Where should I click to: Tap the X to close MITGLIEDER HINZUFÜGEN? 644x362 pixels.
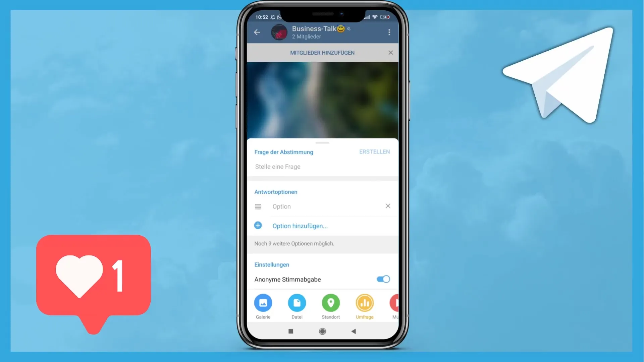click(391, 53)
